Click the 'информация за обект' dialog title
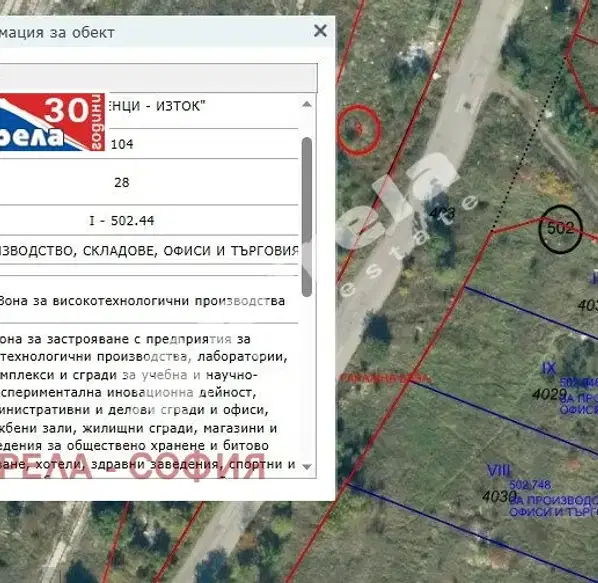598x583 pixels. (x=57, y=32)
